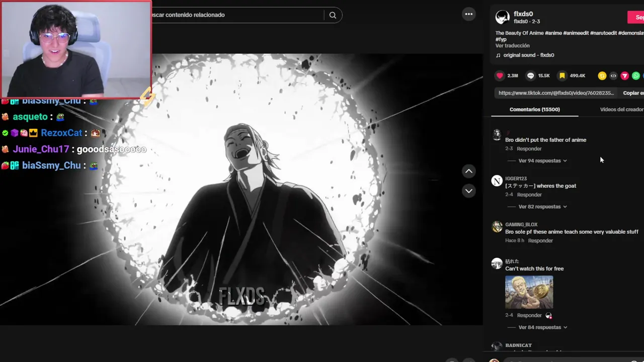Switch to Comentarios (15500) tab

(x=534, y=110)
